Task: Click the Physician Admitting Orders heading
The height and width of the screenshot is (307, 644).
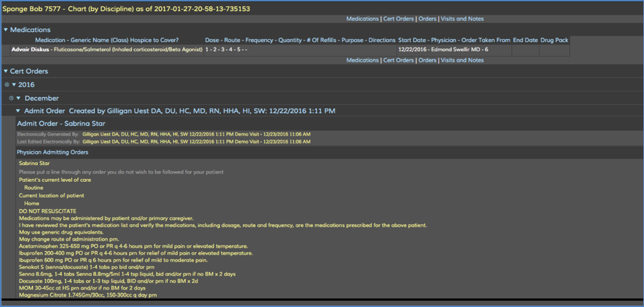Action: (52, 152)
